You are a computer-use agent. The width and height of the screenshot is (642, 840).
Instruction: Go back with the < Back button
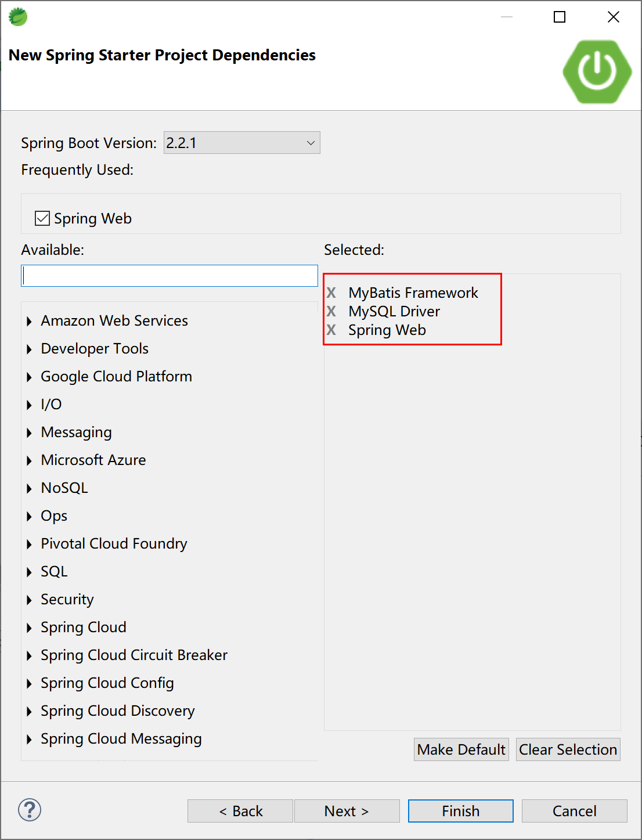(240, 811)
